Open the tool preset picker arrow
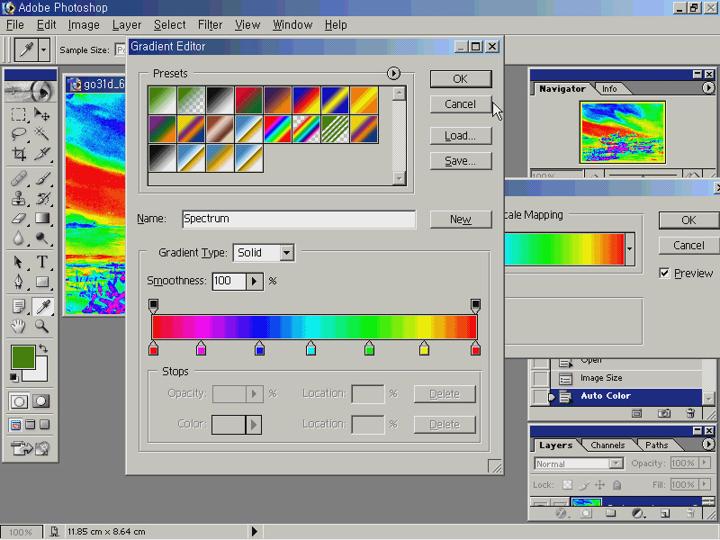 [x=44, y=50]
